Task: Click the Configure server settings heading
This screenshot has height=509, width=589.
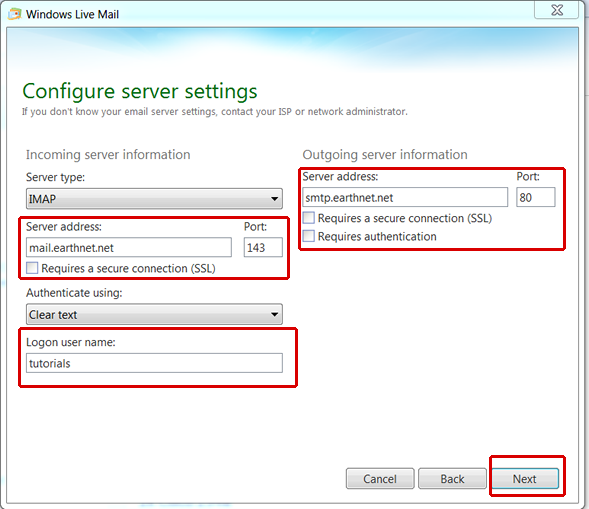Action: 140,91
